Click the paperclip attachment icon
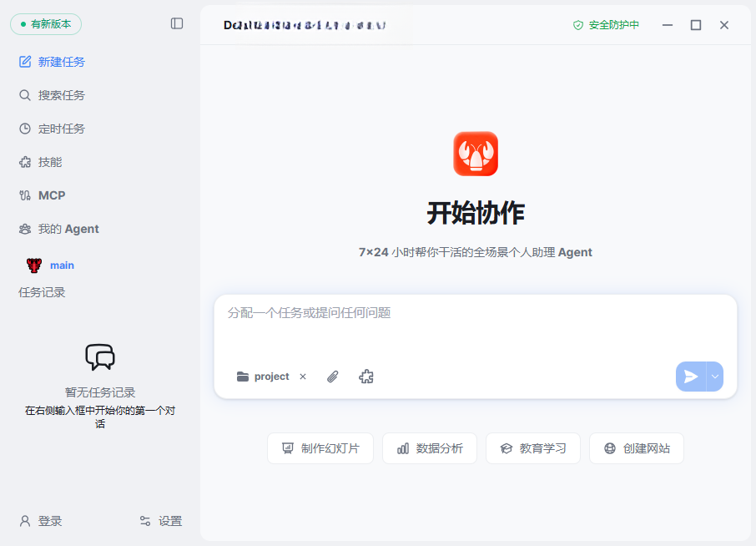 (x=333, y=377)
